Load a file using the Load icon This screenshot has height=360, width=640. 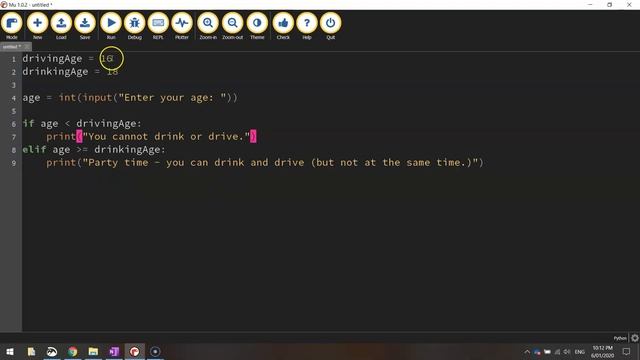[x=61, y=26]
